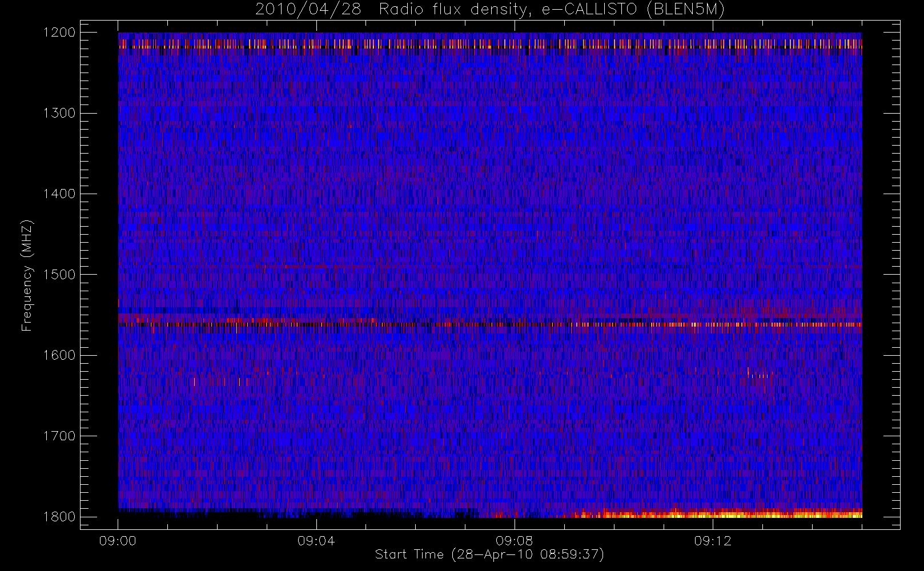
Task: Select the 1400 frequency tick label
Action: [x=59, y=194]
